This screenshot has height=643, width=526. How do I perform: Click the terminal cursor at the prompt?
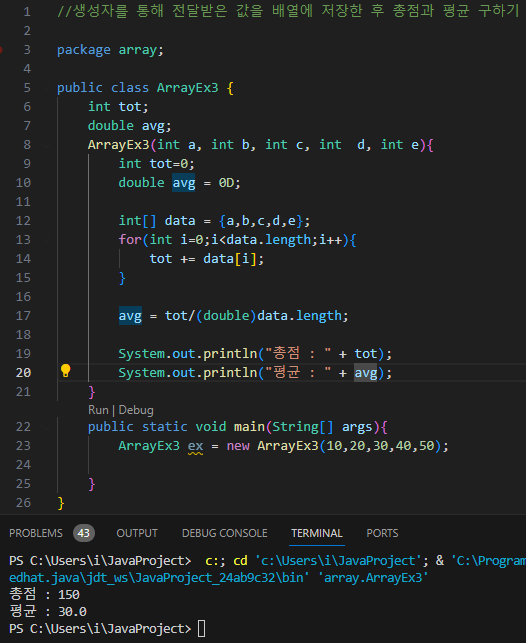pyautogui.click(x=201, y=629)
